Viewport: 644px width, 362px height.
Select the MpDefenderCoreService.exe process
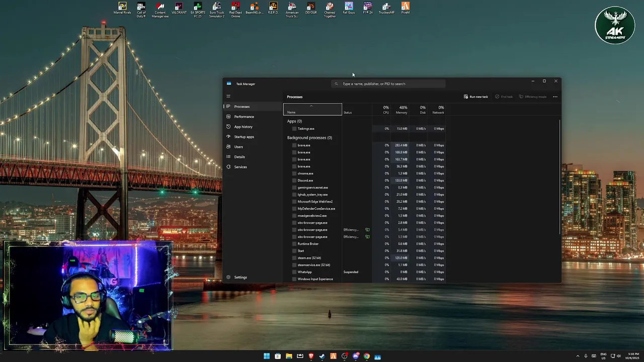pos(365,209)
